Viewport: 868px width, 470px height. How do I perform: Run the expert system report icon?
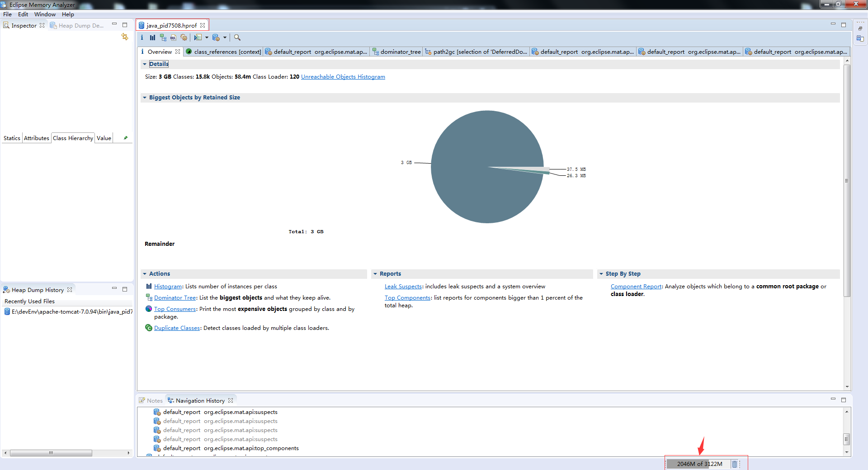tap(199, 38)
